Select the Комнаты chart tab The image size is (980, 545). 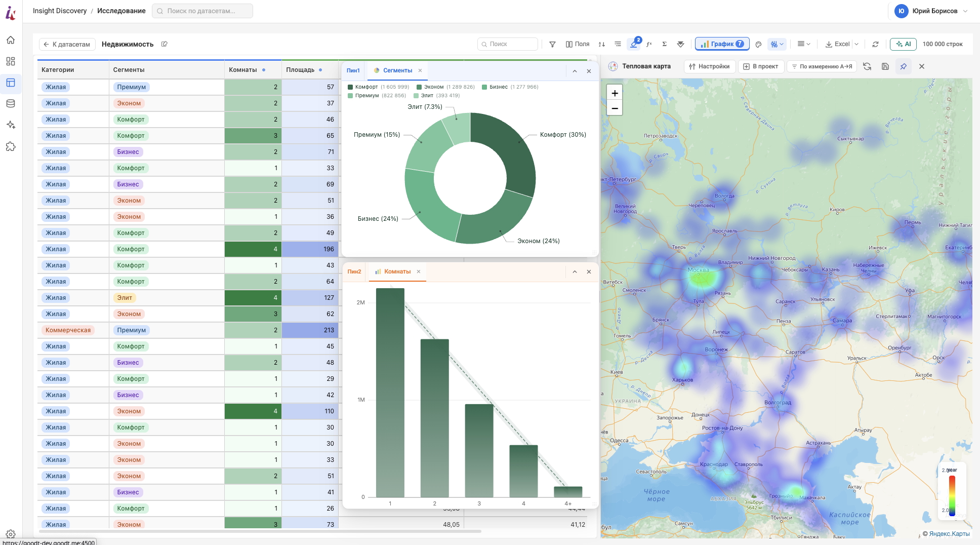pyautogui.click(x=397, y=271)
